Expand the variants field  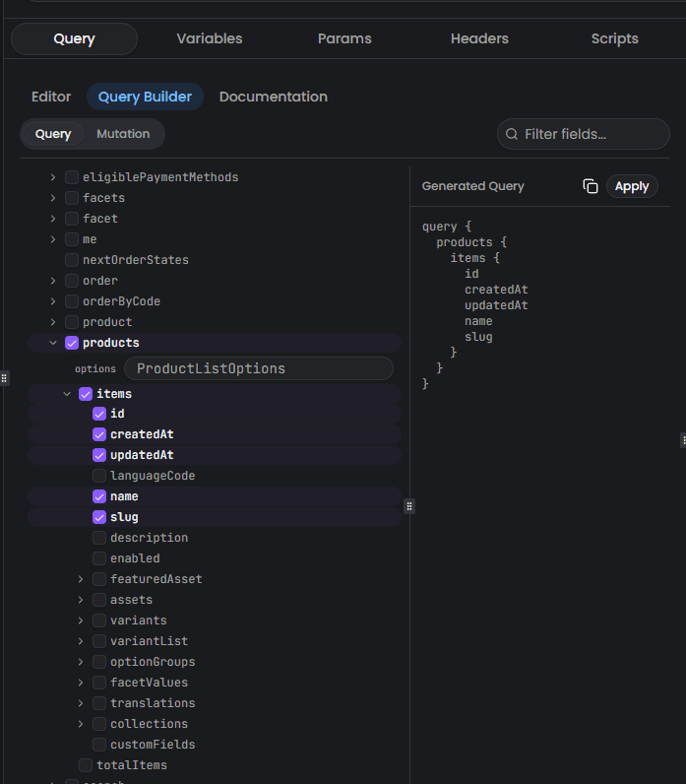(81, 621)
